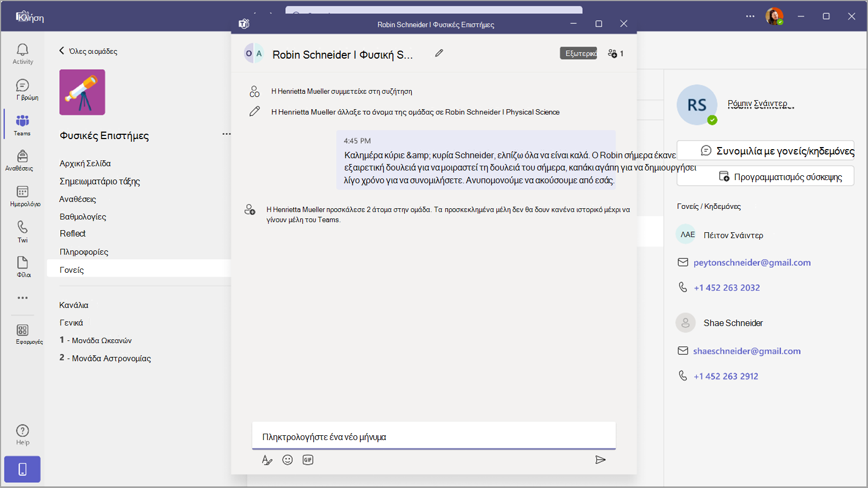868x488 pixels.
Task: Select the Teams icon in sidebar
Action: [x=22, y=121]
